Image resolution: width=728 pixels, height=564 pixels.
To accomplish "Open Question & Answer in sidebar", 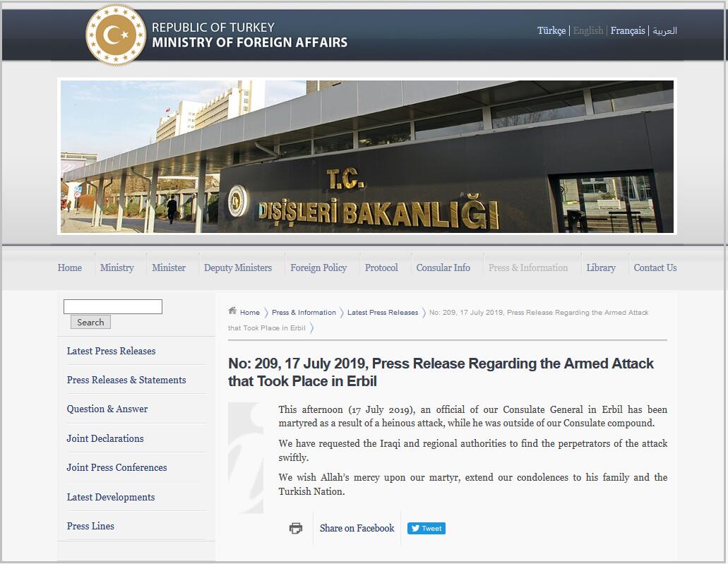I will point(107,409).
